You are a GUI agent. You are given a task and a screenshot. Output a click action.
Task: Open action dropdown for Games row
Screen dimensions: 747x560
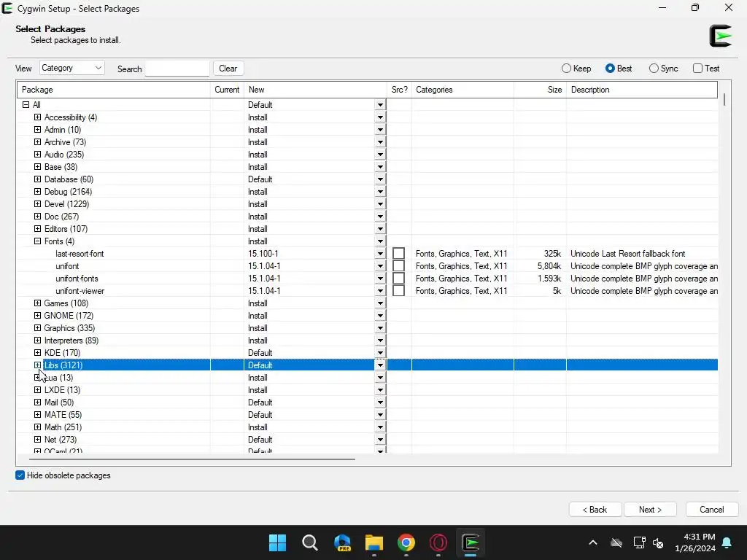380,303
